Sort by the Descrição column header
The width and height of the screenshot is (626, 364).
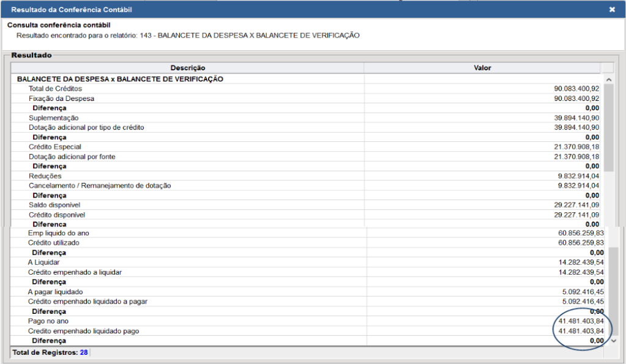[187, 68]
